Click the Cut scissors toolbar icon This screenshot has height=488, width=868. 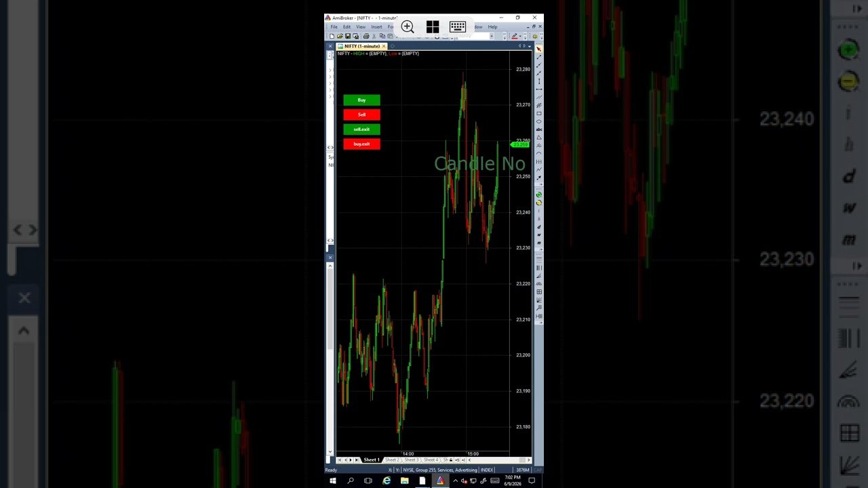374,36
